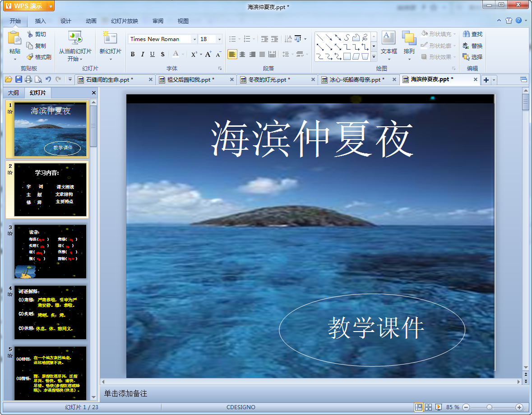Screen dimensions: 532x415
Task: Open the 插入 ribbon tab
Action: click(x=40, y=21)
